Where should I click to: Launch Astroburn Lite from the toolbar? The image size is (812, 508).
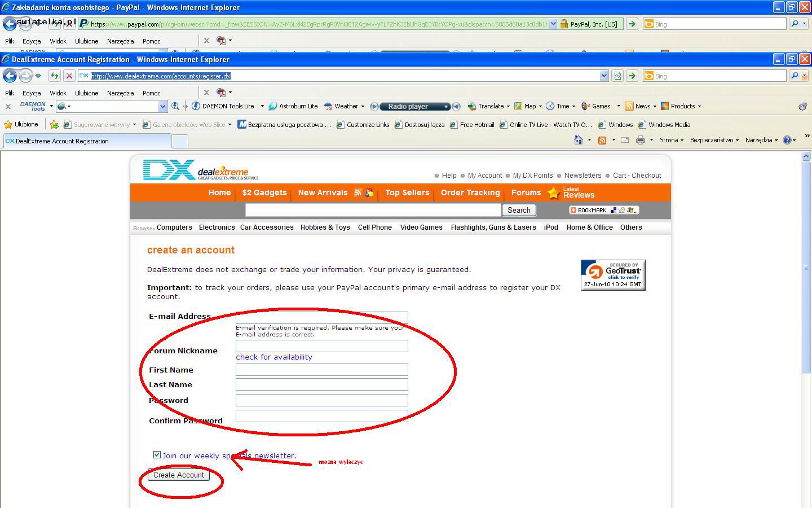tap(293, 106)
